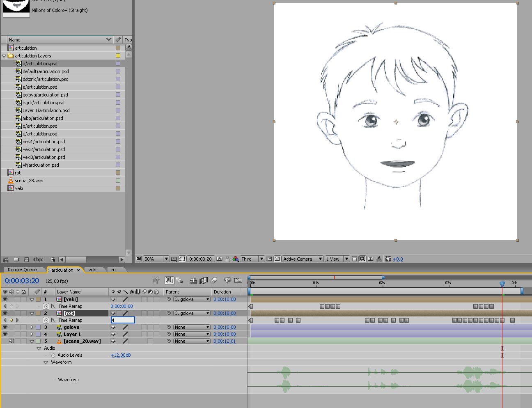Open show channel color button
532x408 pixels.
pyautogui.click(x=236, y=259)
